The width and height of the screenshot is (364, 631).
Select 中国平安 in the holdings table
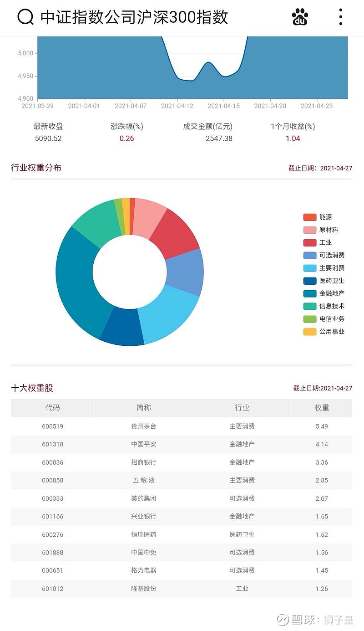[x=143, y=444]
